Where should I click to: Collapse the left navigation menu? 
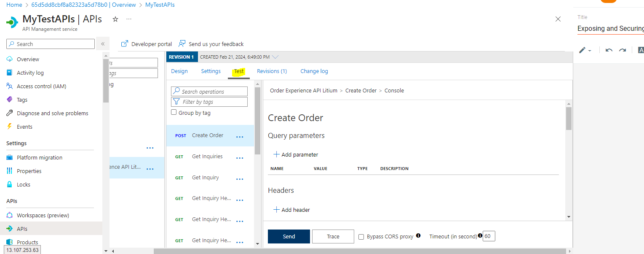(103, 44)
